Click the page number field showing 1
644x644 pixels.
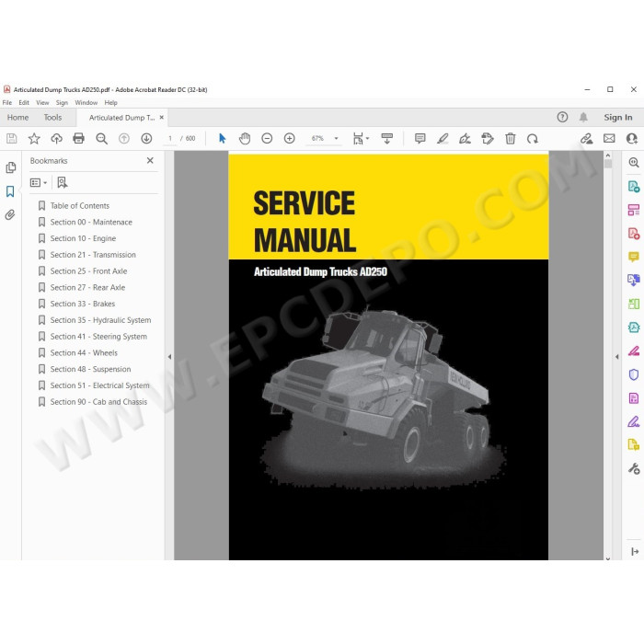point(169,139)
